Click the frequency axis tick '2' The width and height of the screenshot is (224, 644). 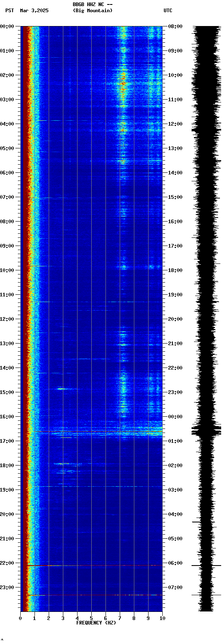[x=49, y=618]
